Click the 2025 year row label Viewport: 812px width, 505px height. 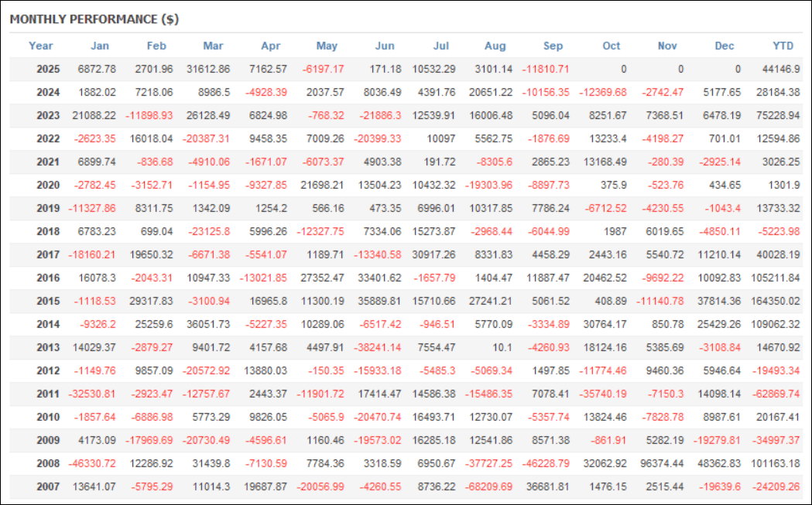click(x=49, y=70)
